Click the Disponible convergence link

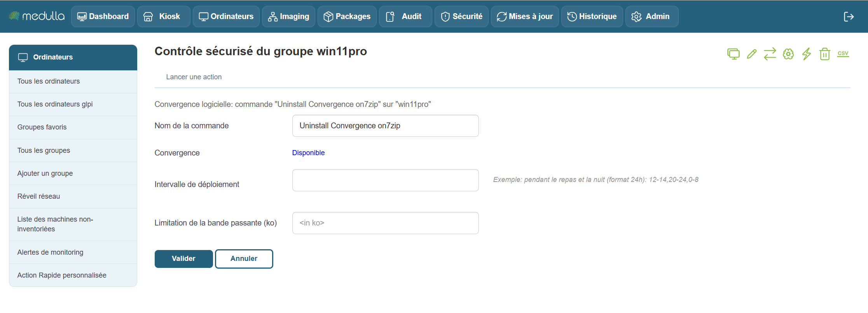pyautogui.click(x=308, y=153)
